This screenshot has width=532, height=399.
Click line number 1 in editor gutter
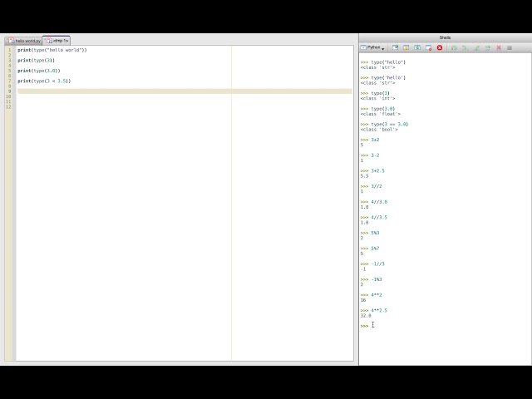pyautogui.click(x=9, y=50)
